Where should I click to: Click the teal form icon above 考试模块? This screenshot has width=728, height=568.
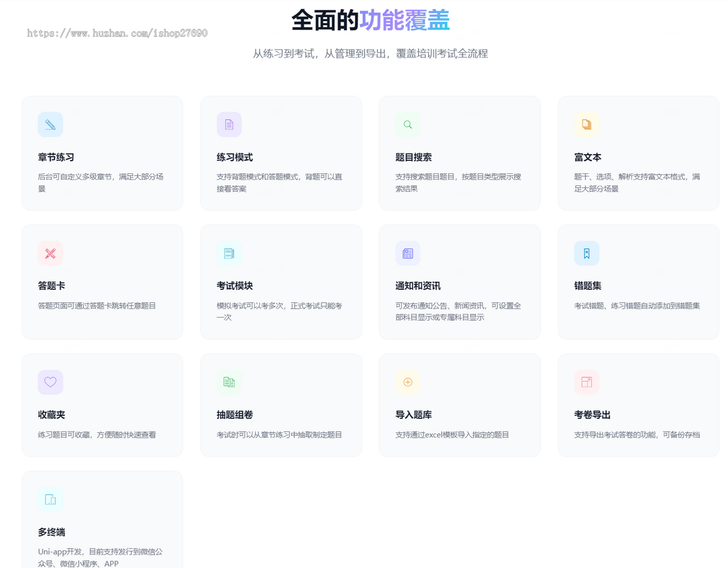click(229, 253)
